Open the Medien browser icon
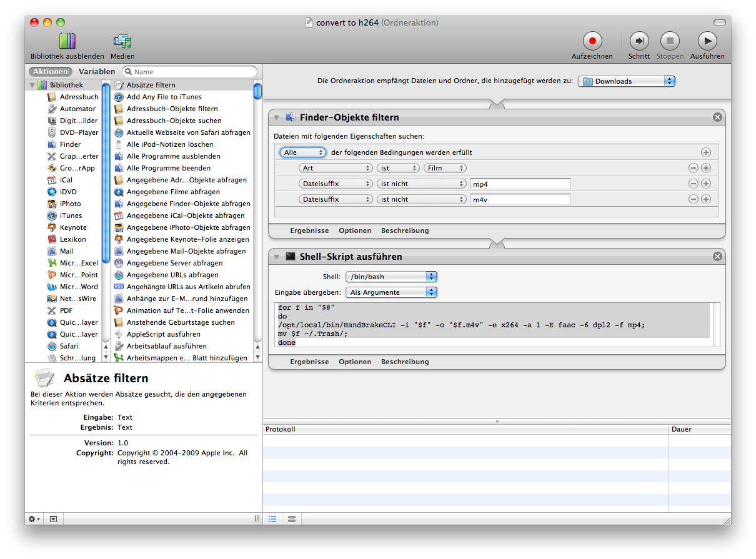 pos(122,42)
